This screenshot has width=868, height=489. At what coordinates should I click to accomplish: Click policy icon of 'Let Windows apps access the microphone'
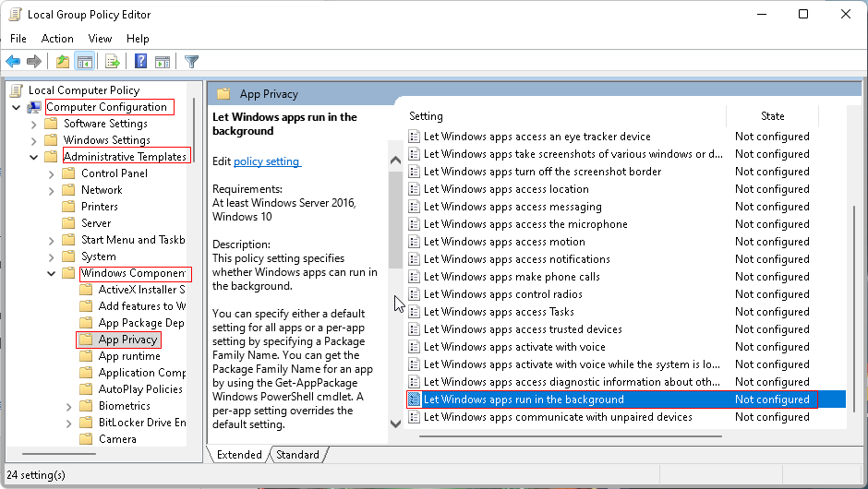[x=414, y=224]
